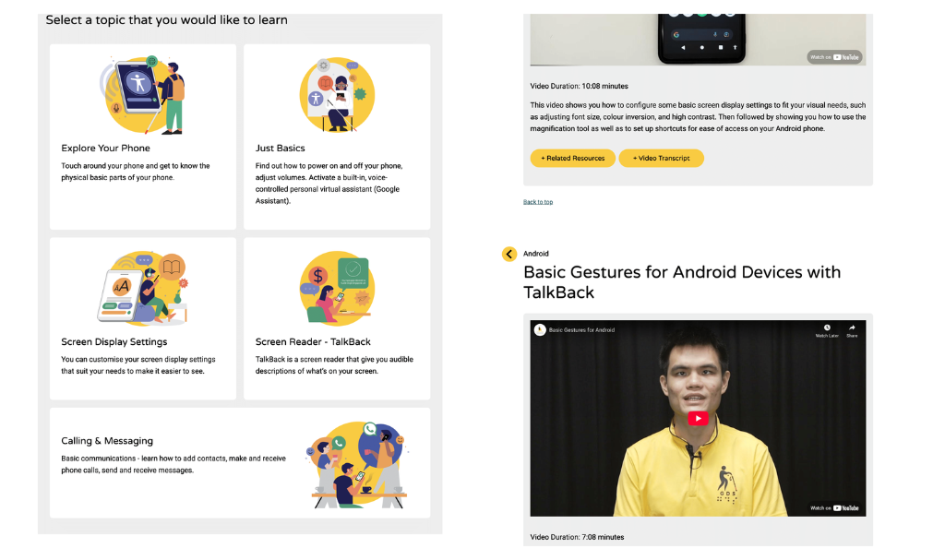Select the Screen Reader TalkBack illustration
Screen dimensions: 945x560
coord(337,289)
